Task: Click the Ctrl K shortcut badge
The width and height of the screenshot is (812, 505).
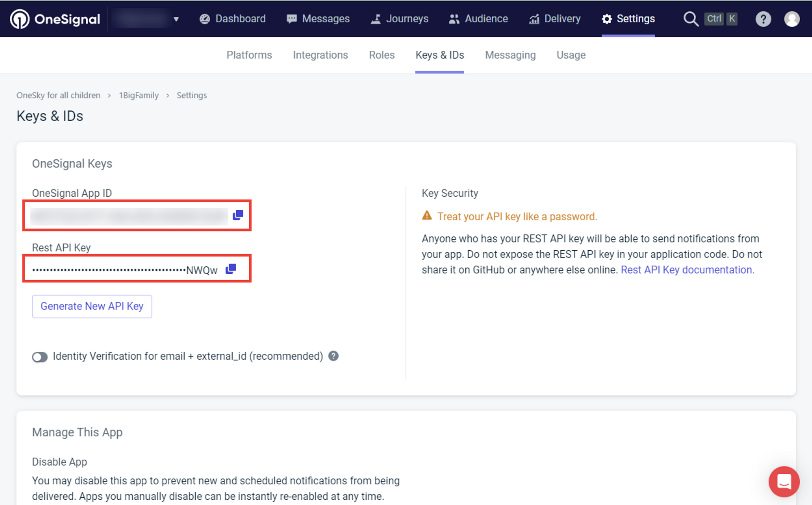Action: click(721, 19)
